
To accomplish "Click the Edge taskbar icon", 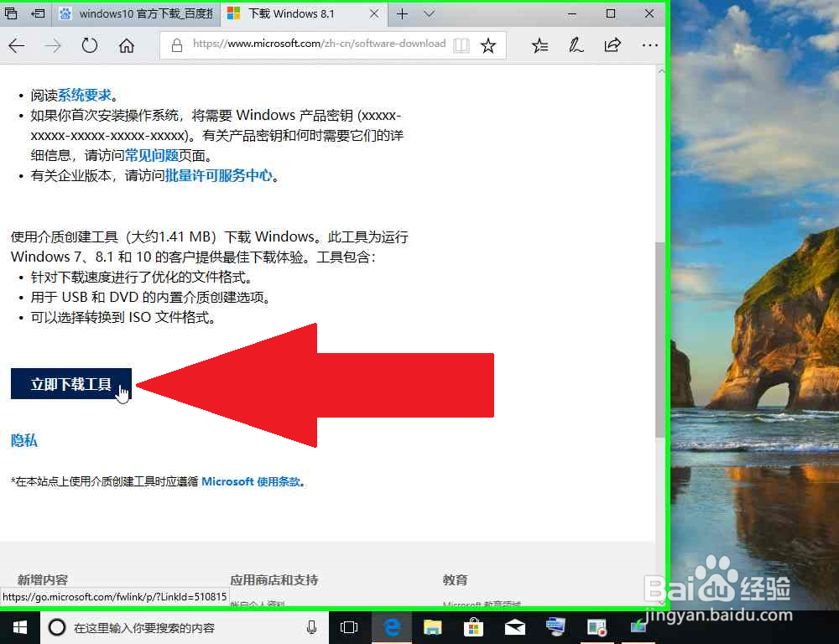I will (392, 627).
